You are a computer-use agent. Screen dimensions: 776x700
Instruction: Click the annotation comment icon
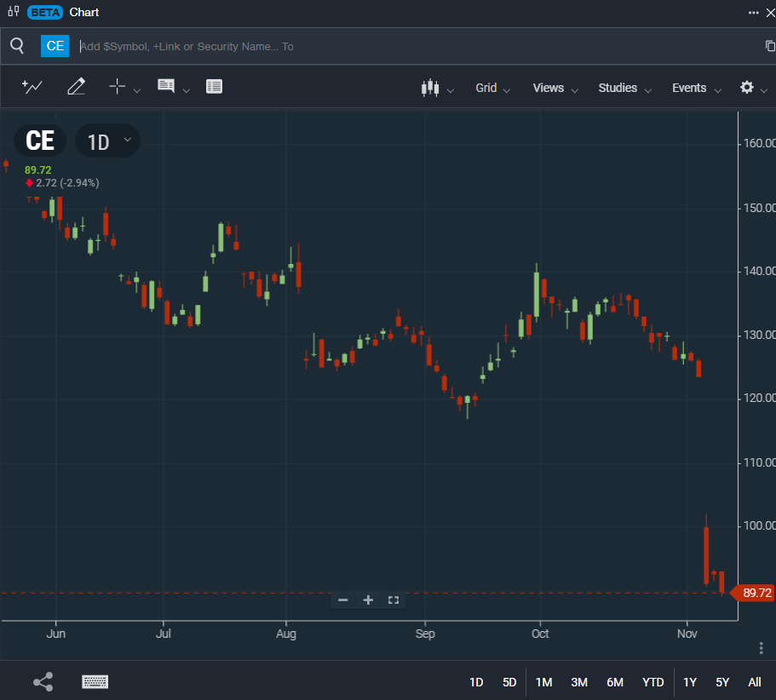[x=166, y=85]
